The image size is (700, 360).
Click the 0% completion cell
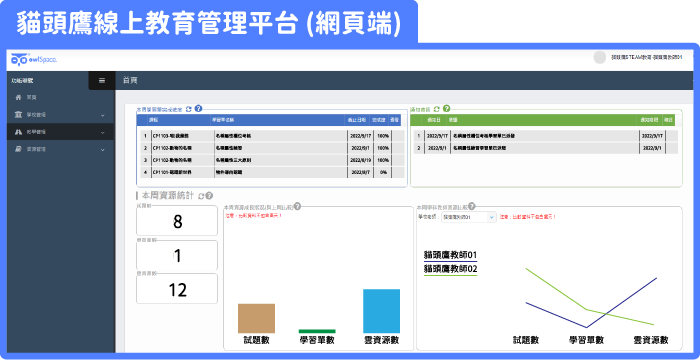click(383, 172)
